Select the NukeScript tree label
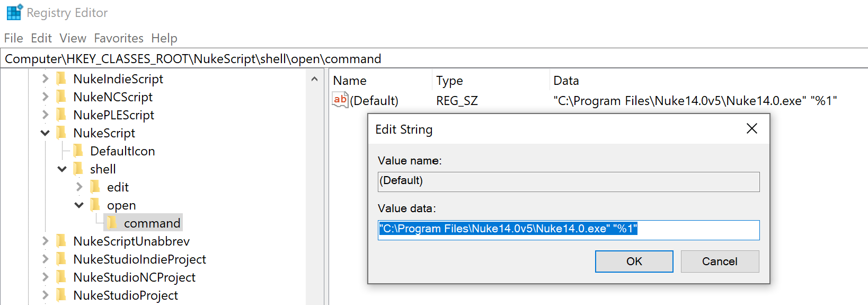 click(104, 133)
